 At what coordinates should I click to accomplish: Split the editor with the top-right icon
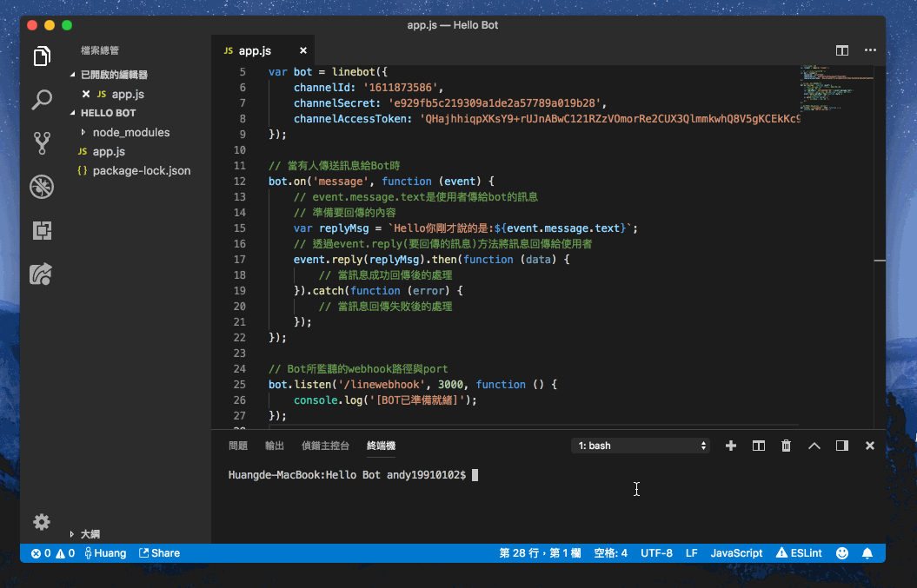[x=842, y=51]
